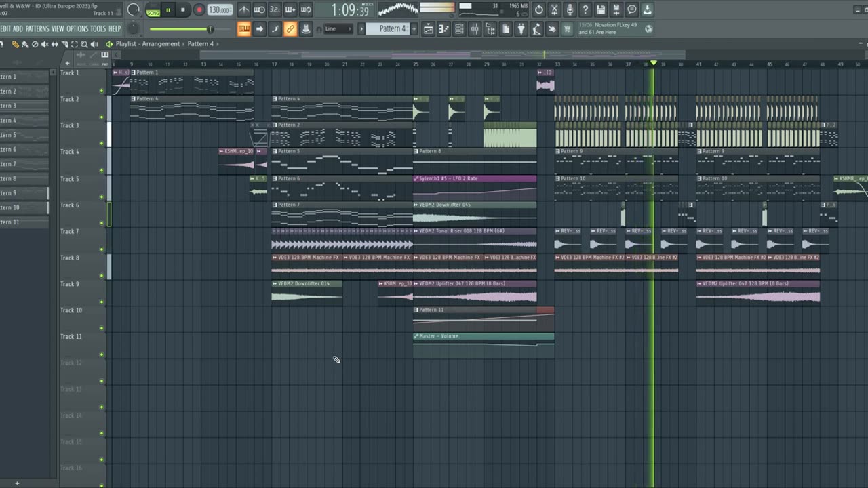This screenshot has width=868, height=488.
Task: Click the microphone recording icon
Action: (570, 9)
